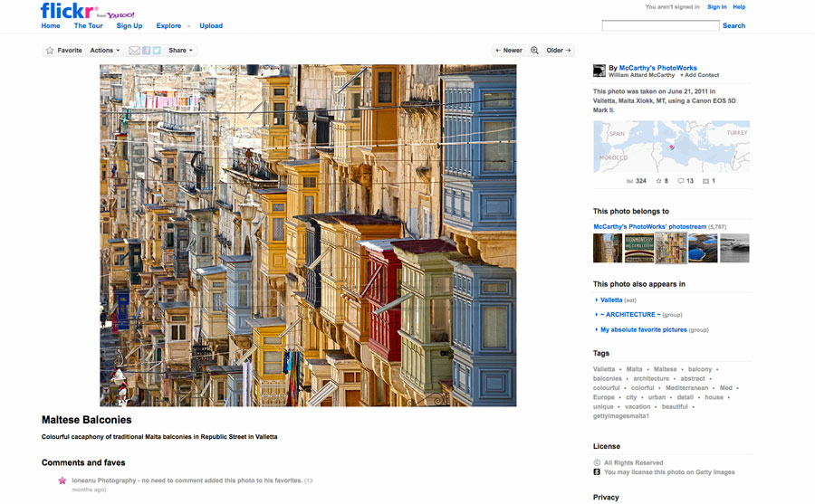Click the beautiful tag

(x=675, y=406)
